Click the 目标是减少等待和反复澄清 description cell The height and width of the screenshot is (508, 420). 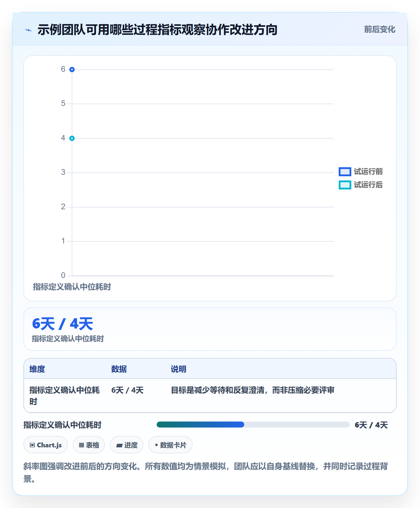(x=253, y=390)
